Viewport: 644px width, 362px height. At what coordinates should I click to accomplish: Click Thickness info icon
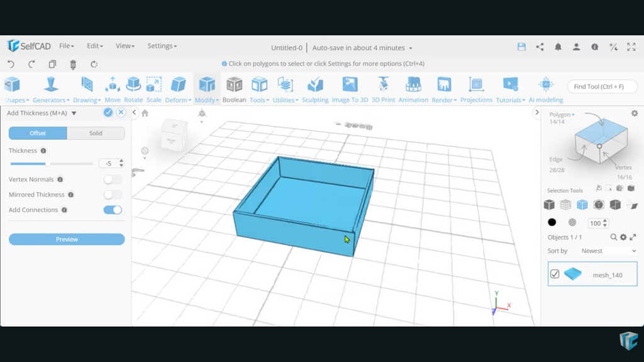(43, 150)
